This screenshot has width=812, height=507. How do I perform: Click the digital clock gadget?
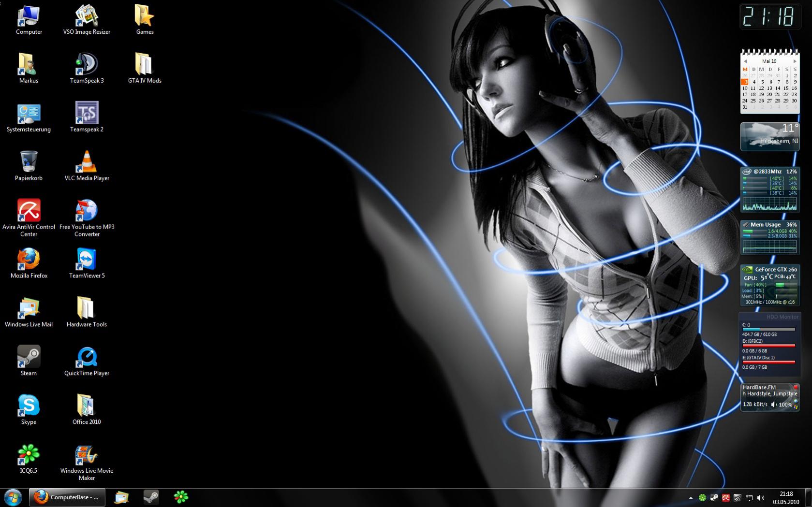(769, 17)
